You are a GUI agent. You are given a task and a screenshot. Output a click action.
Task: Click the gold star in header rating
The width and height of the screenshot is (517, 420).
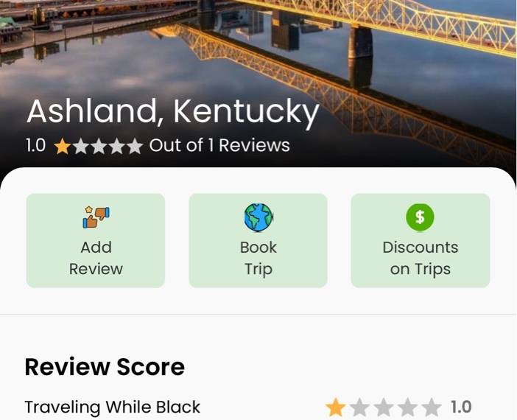point(62,146)
